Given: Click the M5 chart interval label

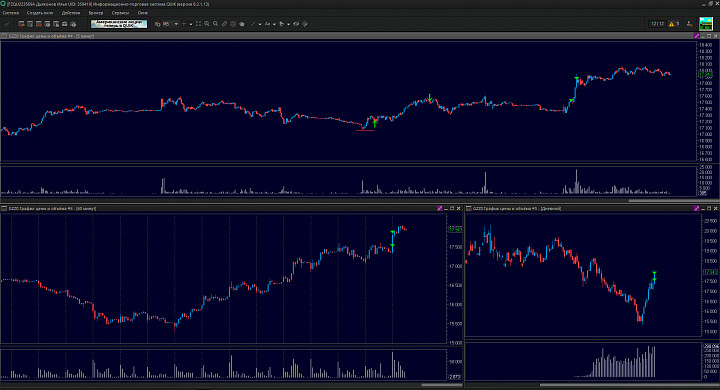Looking at the screenshot, I should pyautogui.click(x=166, y=24).
